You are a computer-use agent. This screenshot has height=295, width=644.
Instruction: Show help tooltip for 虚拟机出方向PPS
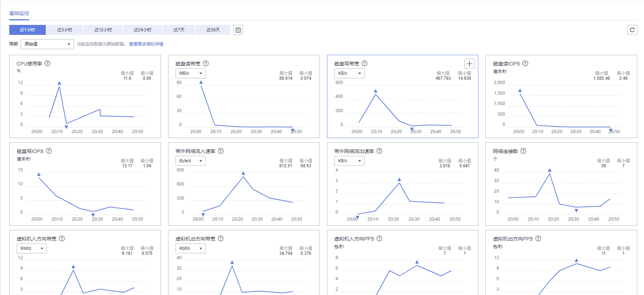(x=538, y=238)
